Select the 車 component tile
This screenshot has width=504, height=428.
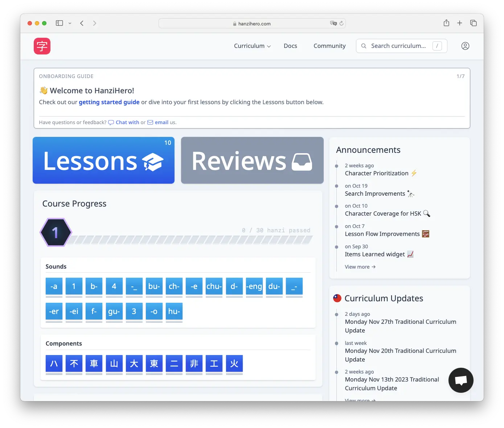tap(94, 363)
